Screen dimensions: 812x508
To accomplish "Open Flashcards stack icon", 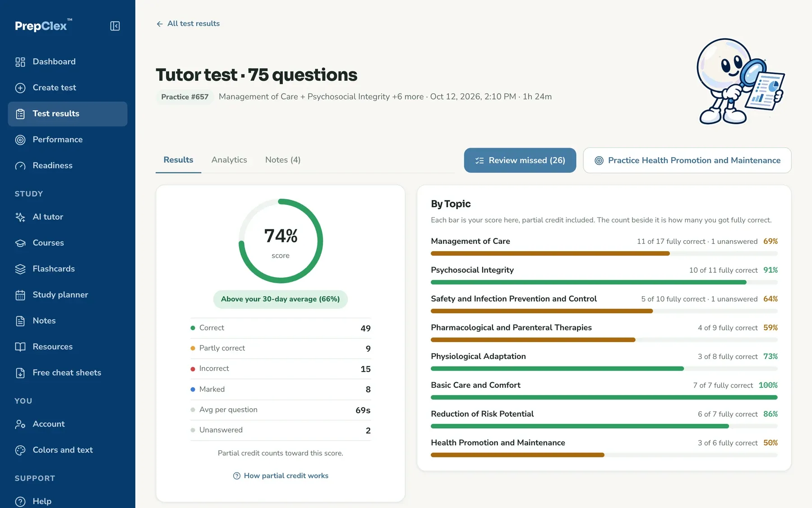I will [x=20, y=269].
